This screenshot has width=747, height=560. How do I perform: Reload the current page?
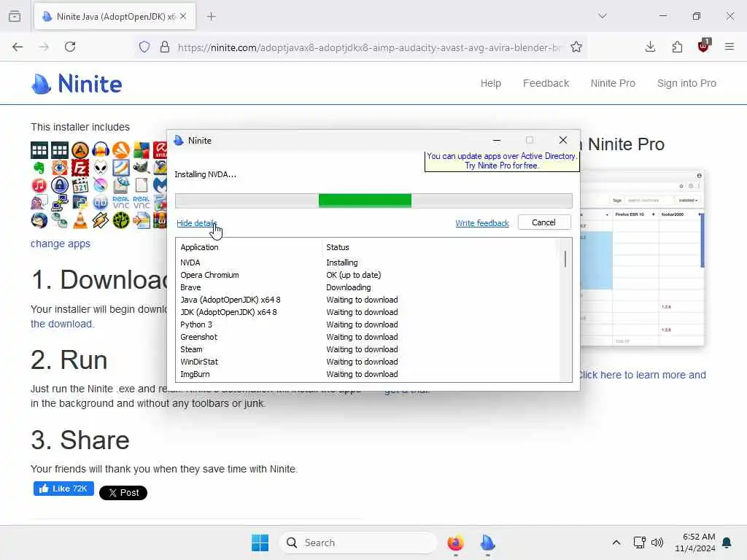pyautogui.click(x=70, y=47)
